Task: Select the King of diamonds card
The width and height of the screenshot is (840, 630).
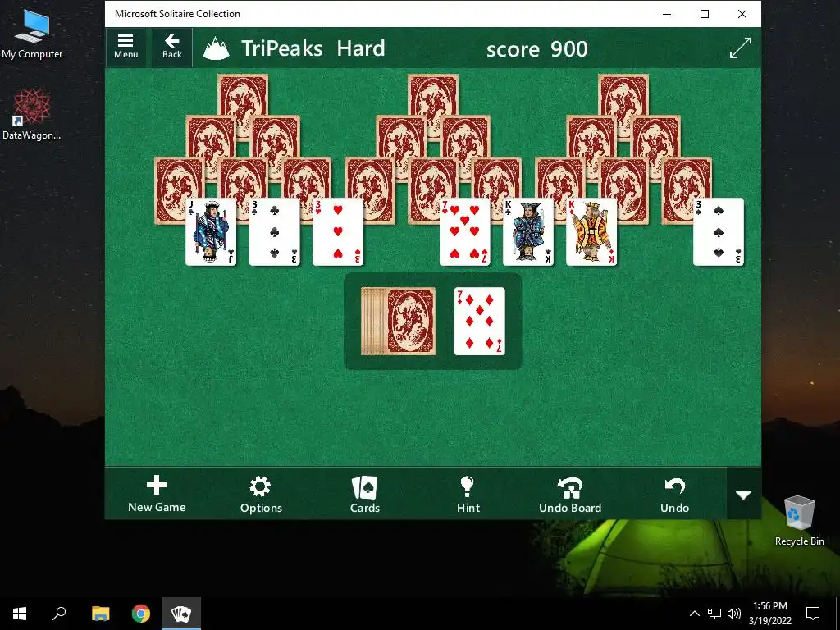Action: click(591, 231)
